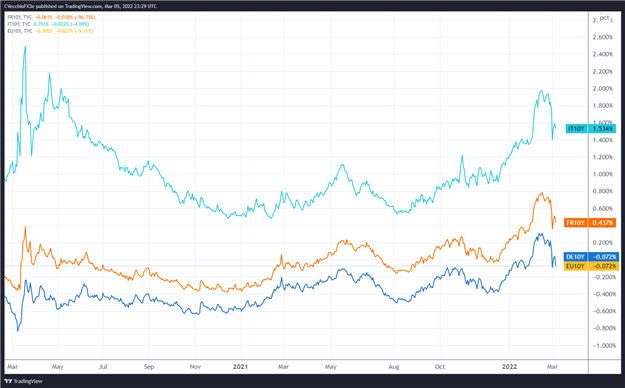The image size is (625, 388).
Task: Click the 2.000% level on price axis
Action: point(603,89)
